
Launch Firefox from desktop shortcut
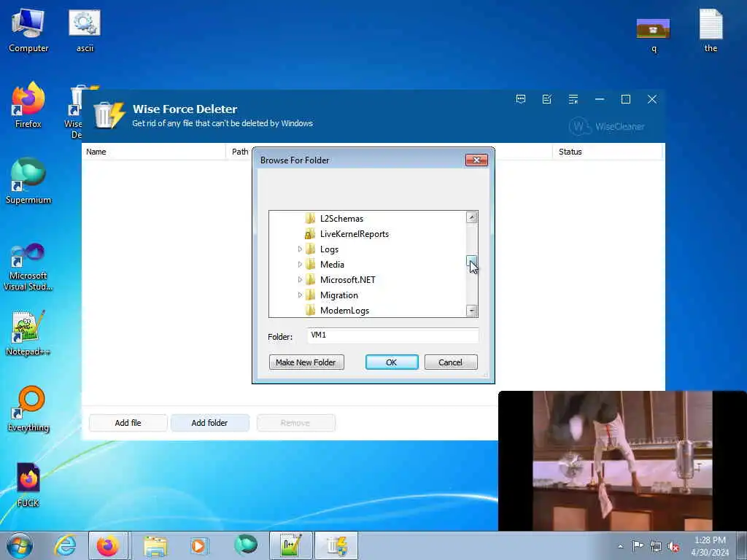[x=28, y=106]
